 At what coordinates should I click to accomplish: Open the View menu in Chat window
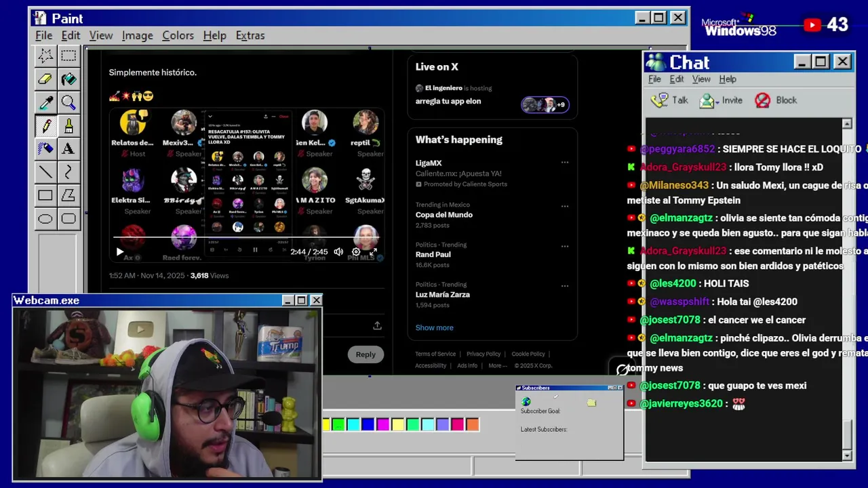click(701, 79)
